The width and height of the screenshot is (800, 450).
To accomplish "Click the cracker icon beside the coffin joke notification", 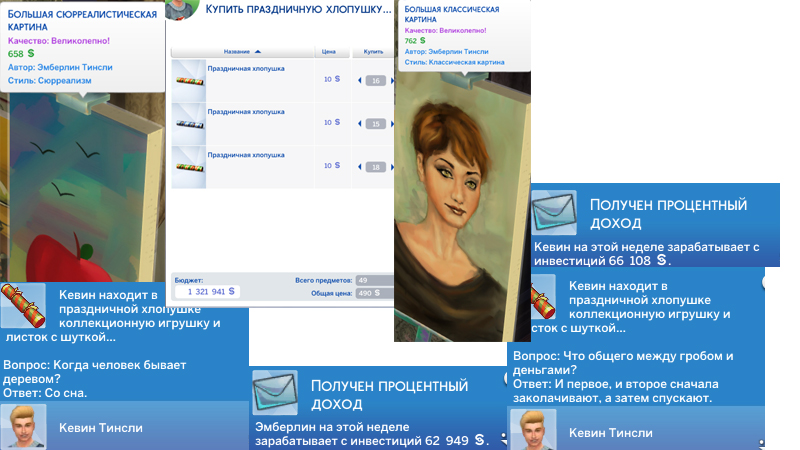I will pos(543,297).
